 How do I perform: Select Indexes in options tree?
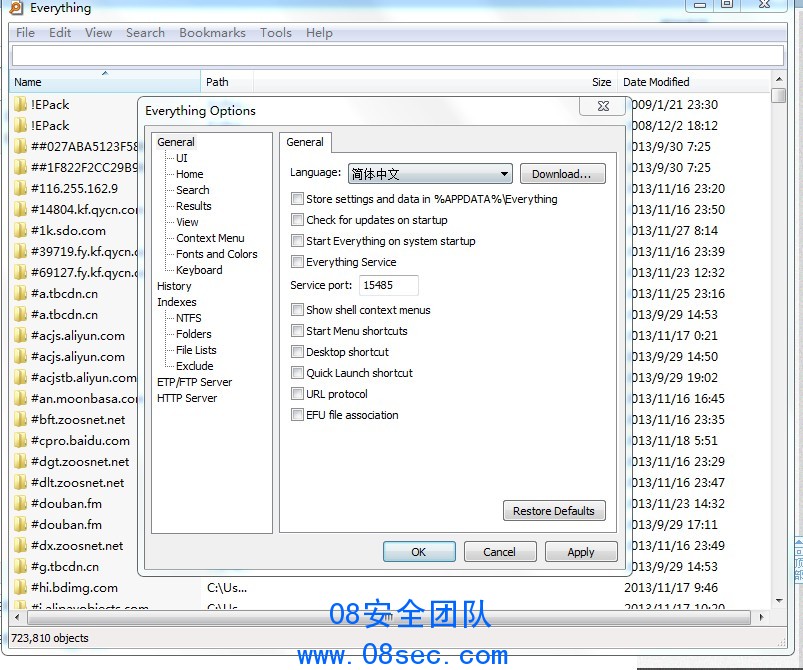pyautogui.click(x=177, y=302)
